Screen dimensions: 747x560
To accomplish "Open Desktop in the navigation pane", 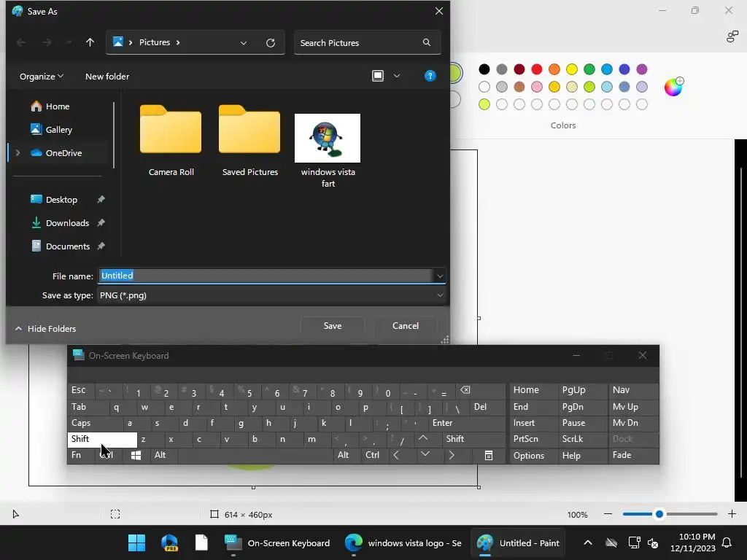I will [54, 200].
